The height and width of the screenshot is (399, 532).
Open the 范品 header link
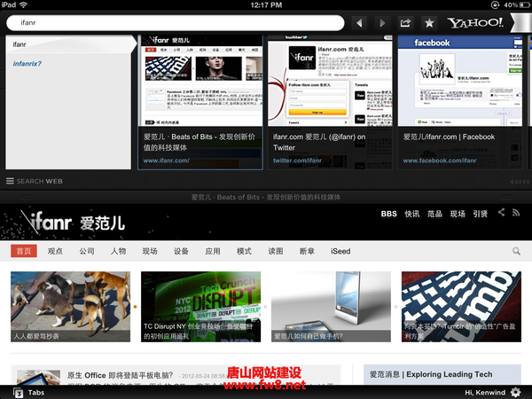click(434, 214)
